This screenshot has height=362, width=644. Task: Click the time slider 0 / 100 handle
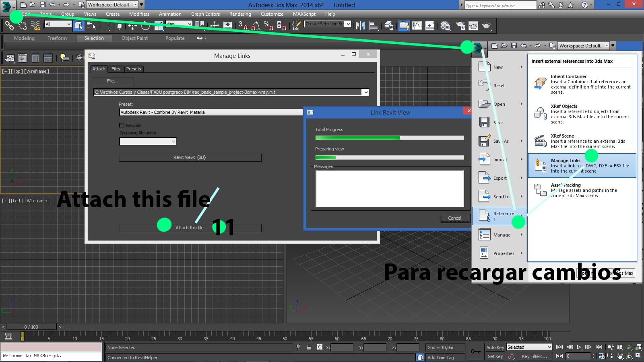coord(31,327)
